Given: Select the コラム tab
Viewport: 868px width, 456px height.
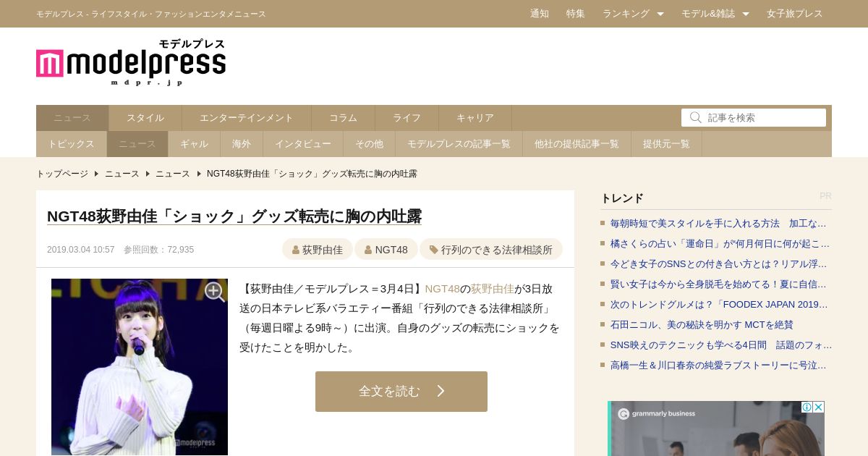Looking at the screenshot, I should pyautogui.click(x=344, y=118).
